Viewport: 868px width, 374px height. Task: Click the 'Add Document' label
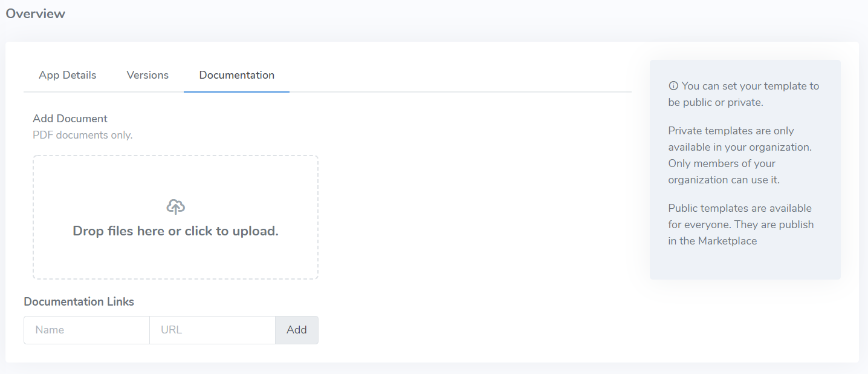tap(70, 119)
